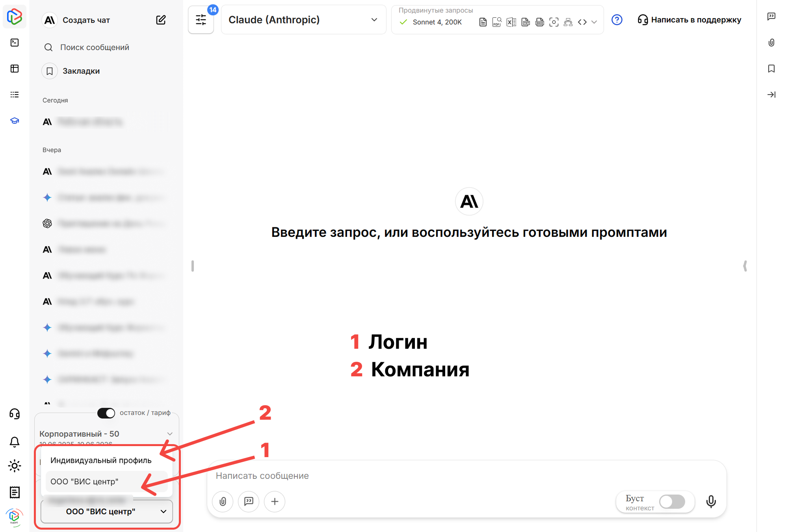
Task: Toggle the остаток / тариф switch
Action: [x=106, y=413]
